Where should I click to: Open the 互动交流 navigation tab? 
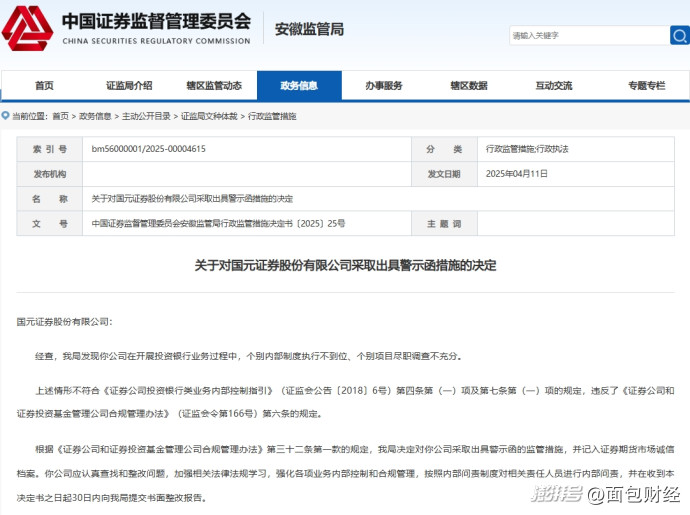[554, 85]
